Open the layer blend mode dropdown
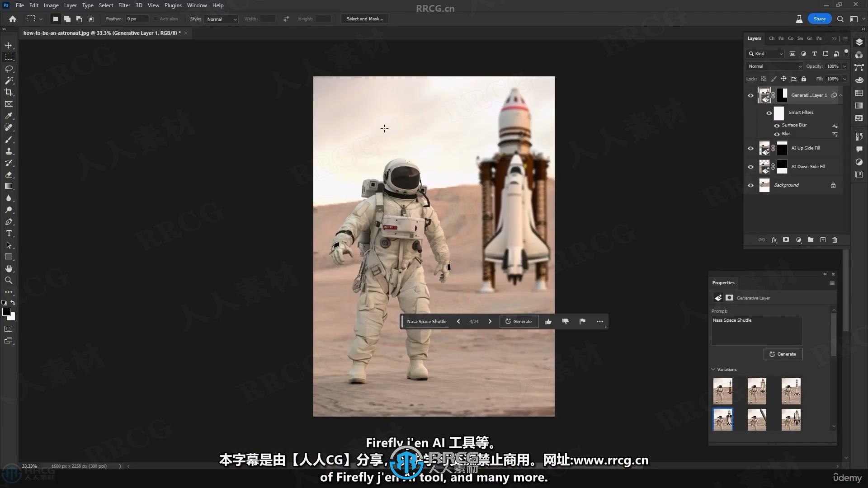This screenshot has width=868, height=488. coord(774,66)
